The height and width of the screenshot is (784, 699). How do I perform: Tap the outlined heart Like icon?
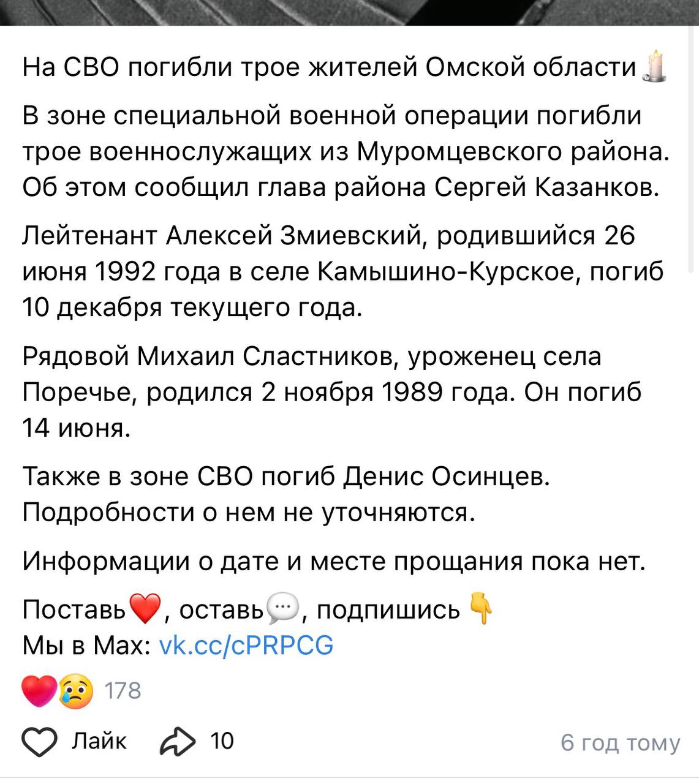pos(40,742)
